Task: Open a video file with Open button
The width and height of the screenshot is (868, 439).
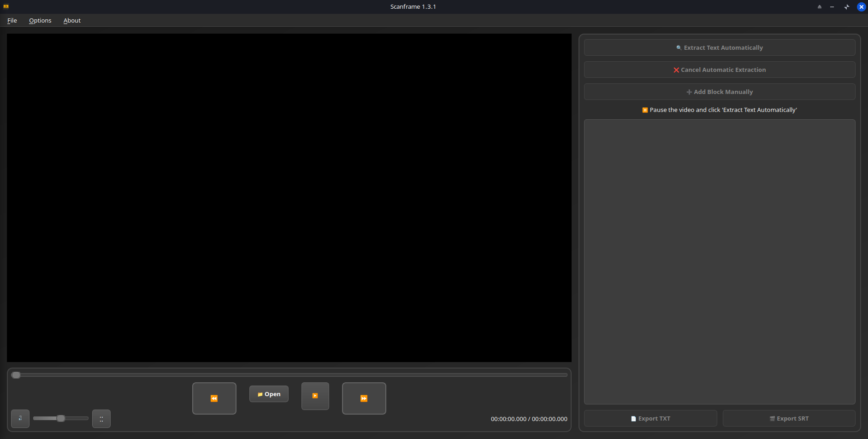Action: click(269, 394)
